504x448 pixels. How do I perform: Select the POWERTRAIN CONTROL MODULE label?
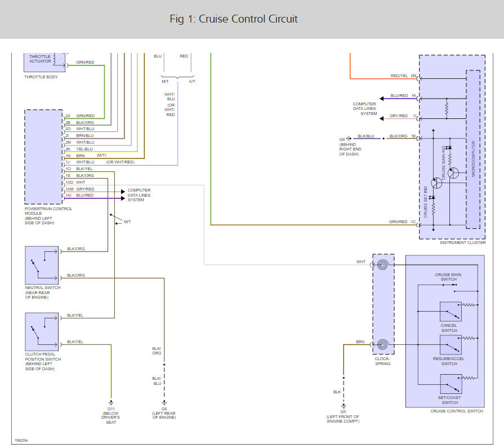48,216
